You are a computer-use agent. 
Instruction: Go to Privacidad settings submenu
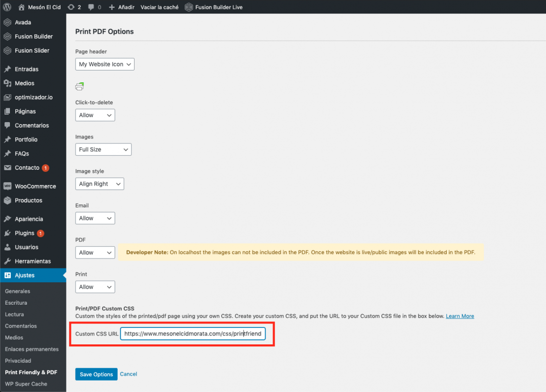(x=18, y=361)
